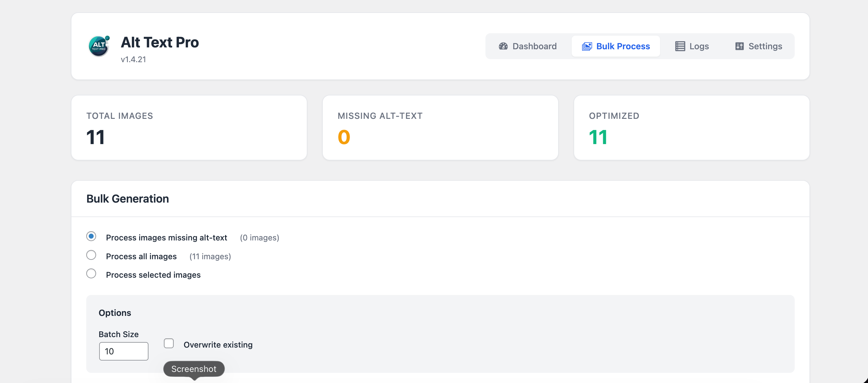Click the Optimized count card

click(692, 128)
